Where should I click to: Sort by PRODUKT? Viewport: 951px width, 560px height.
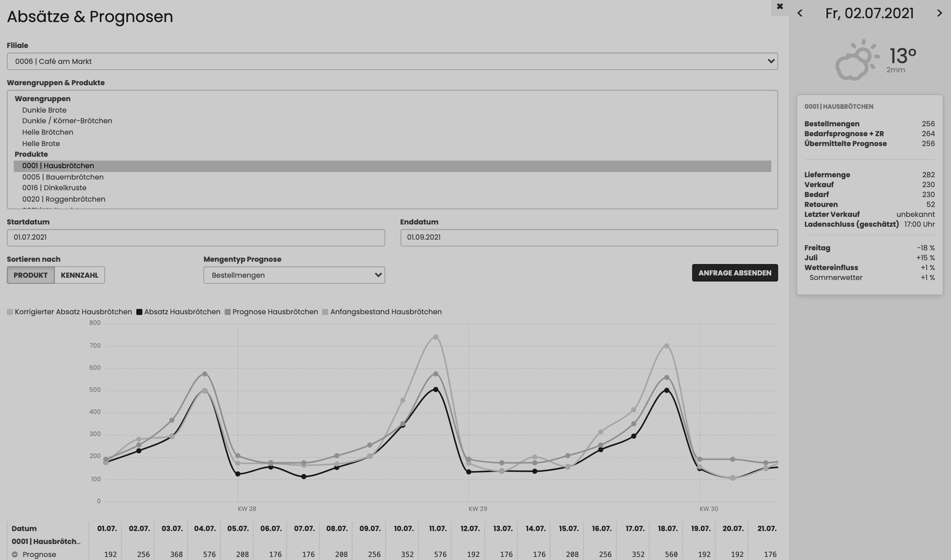(x=30, y=275)
